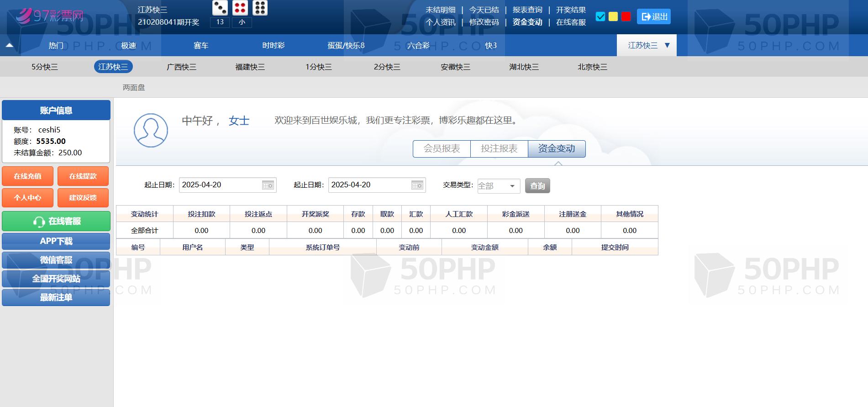The image size is (868, 407).
Task: Click the orange 在线充值 button
Action: click(x=27, y=176)
